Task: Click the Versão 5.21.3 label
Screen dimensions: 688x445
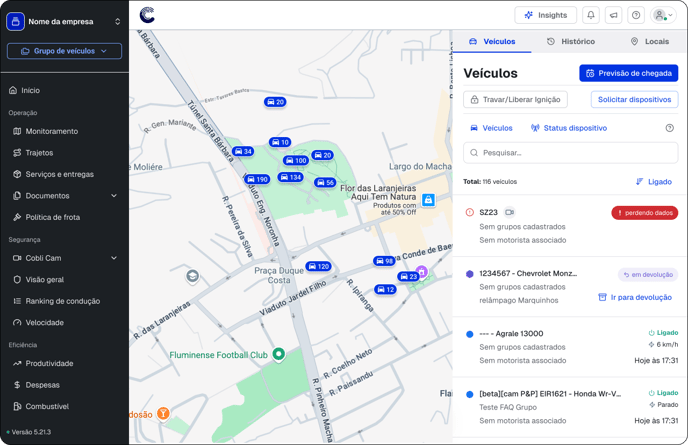Action: coord(31,432)
